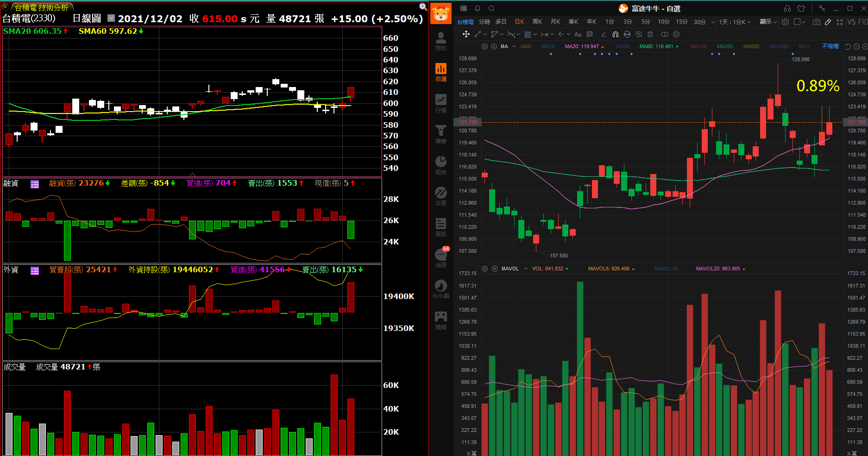Switch to 15分 chart tab
This screenshot has height=456, width=868.
[682, 22]
